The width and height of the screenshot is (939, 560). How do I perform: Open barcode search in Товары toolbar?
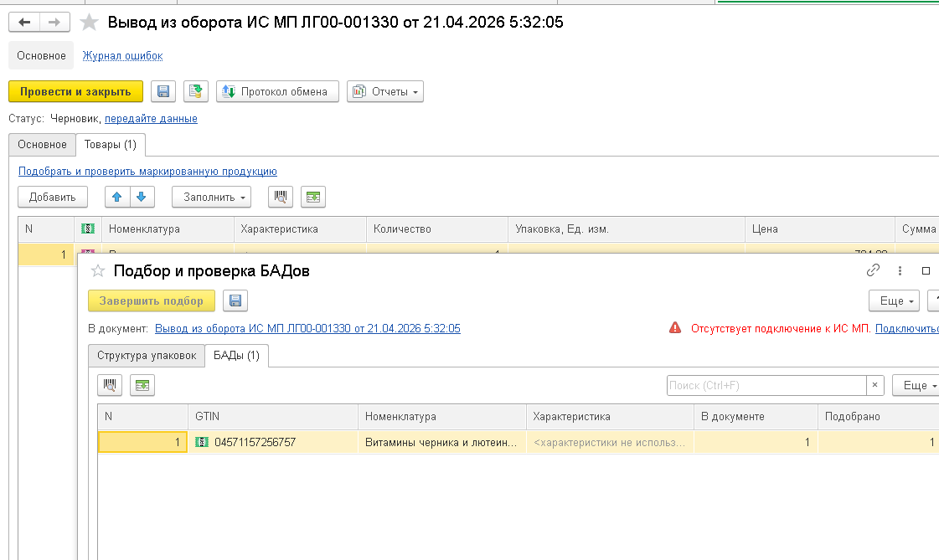tap(281, 197)
